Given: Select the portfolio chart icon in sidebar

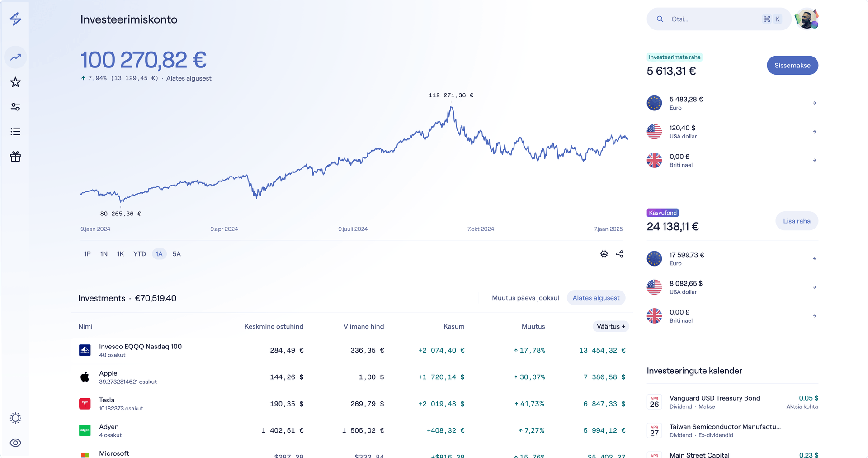Looking at the screenshot, I should [x=15, y=57].
